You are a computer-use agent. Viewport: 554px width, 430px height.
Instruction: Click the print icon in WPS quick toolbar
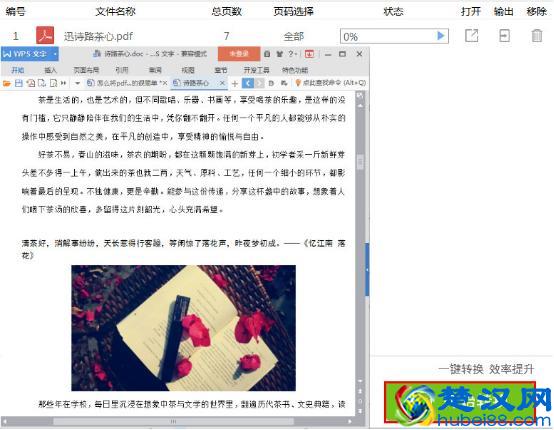[42, 83]
